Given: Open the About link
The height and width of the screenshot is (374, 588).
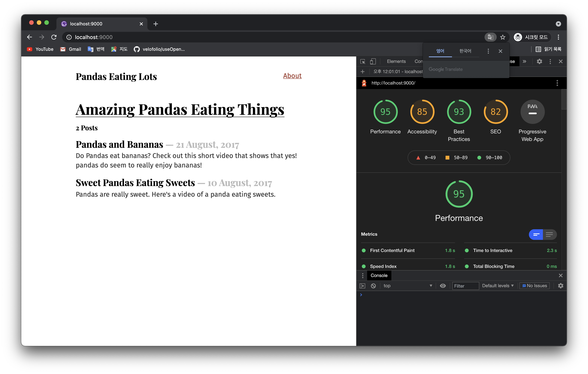Looking at the screenshot, I should pos(292,76).
